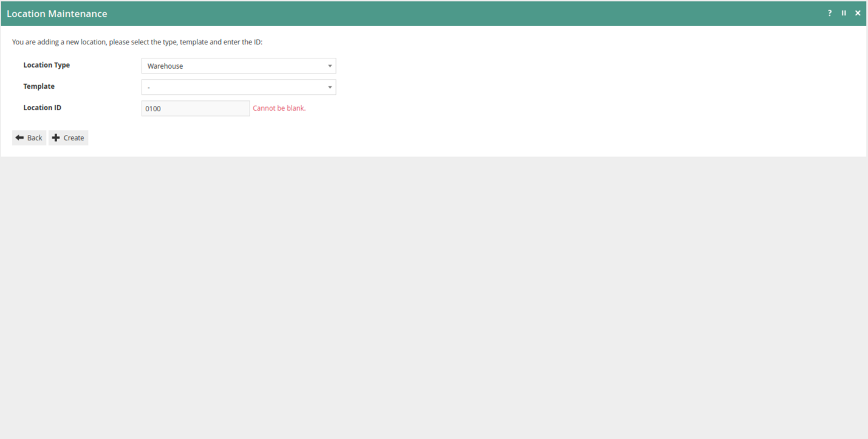868x439 pixels.
Task: Click the Location Maintenance title
Action: (x=57, y=13)
